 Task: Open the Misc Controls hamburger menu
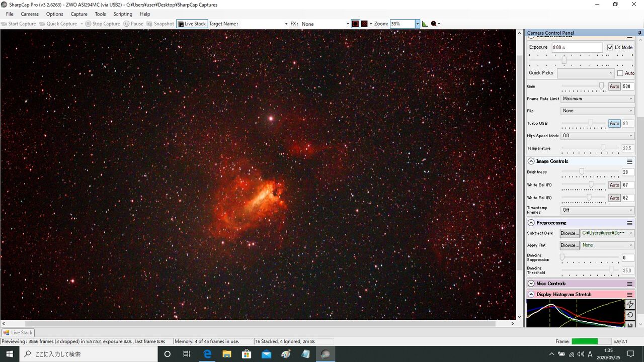tap(629, 284)
